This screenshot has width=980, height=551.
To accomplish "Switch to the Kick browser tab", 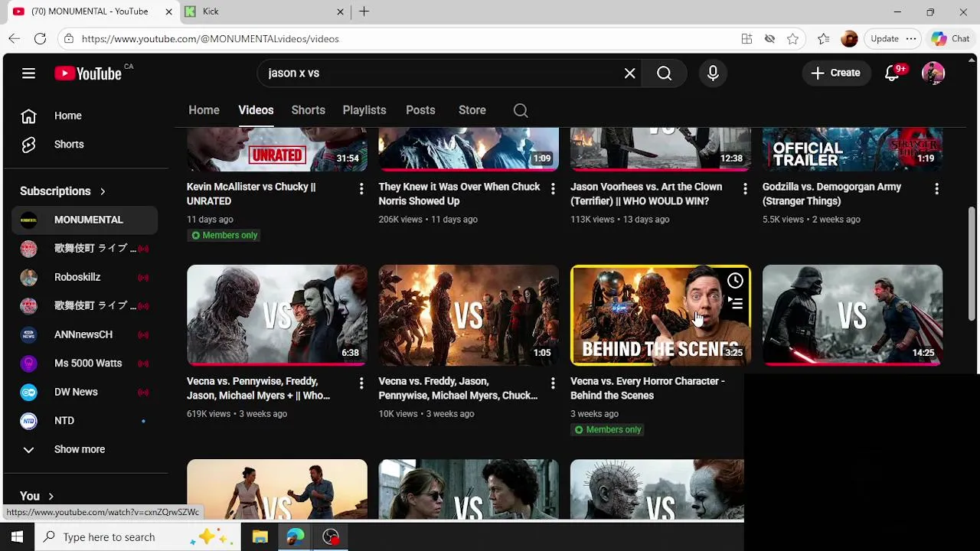I will coord(264,11).
